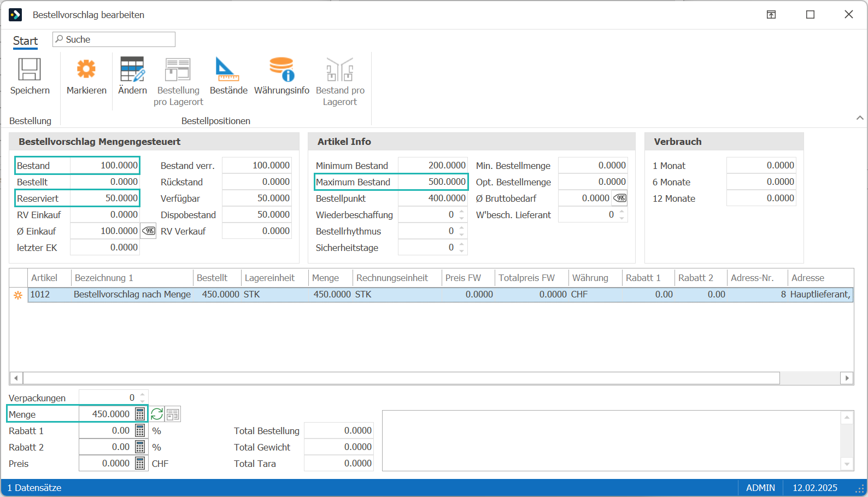Click Bestellung pro Lagerort icon
The width and height of the screenshot is (868, 497).
pos(178,70)
